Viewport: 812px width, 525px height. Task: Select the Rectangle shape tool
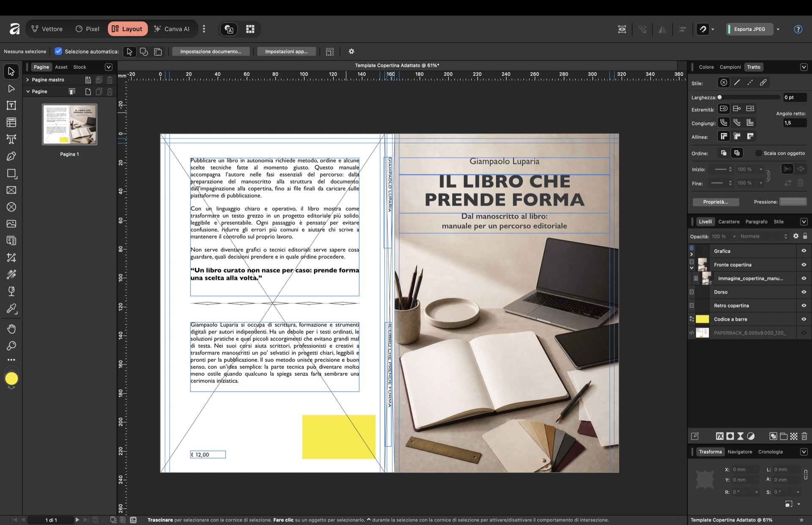(11, 173)
